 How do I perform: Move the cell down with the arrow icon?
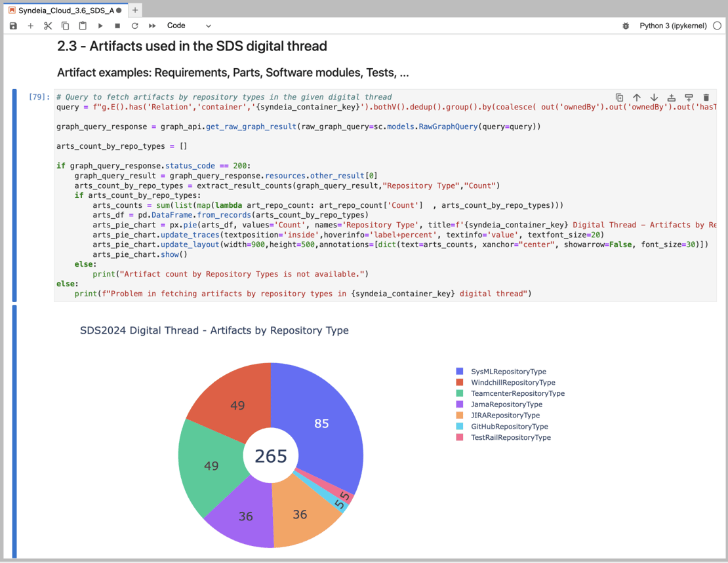654,98
